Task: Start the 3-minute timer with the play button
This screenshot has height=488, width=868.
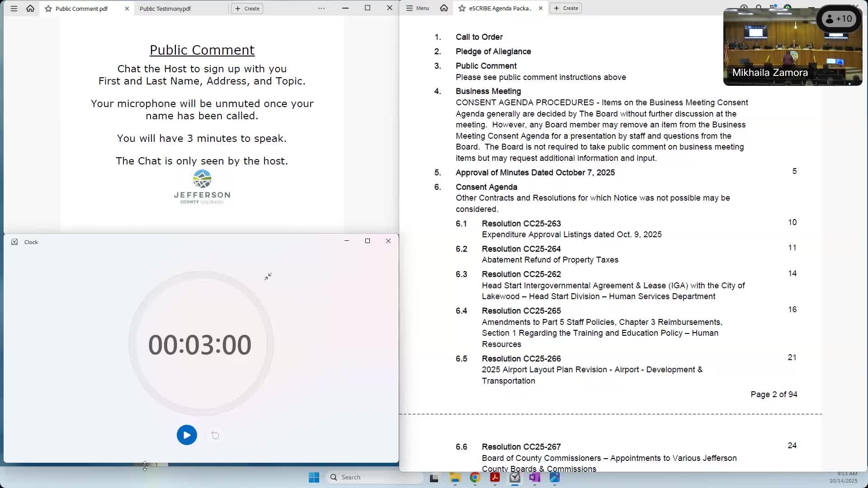Action: (x=187, y=435)
